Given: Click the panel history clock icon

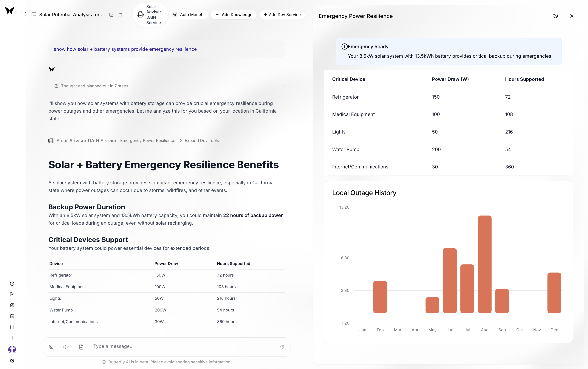Looking at the screenshot, I should (x=555, y=16).
